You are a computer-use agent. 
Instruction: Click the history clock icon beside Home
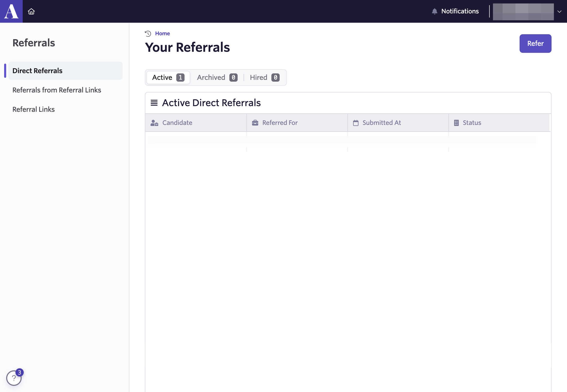pyautogui.click(x=148, y=33)
